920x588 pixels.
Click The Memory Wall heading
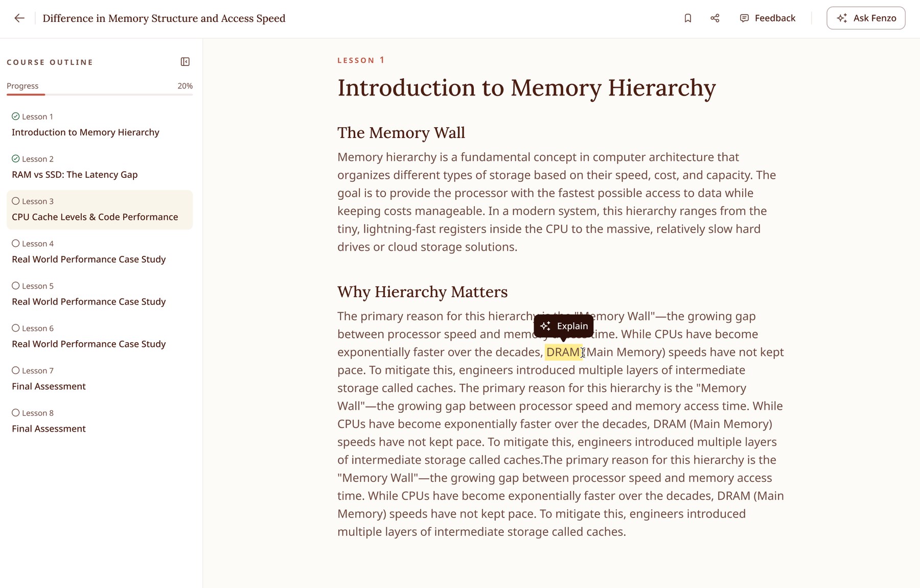point(401,133)
